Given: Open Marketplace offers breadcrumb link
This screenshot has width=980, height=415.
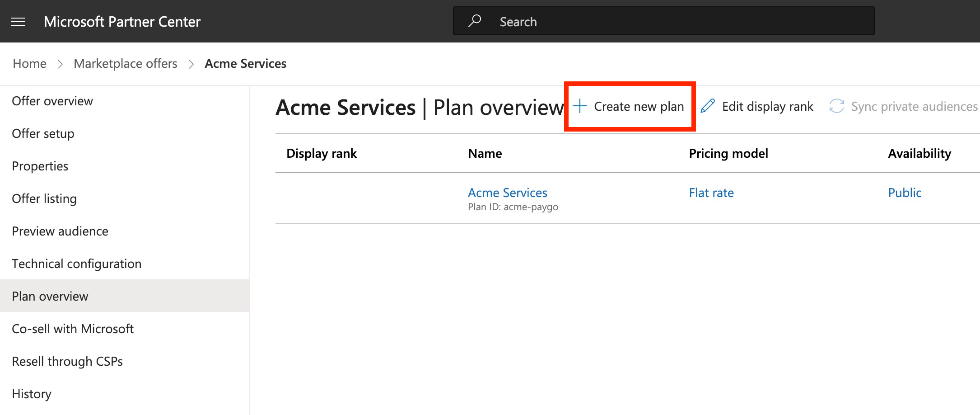Looking at the screenshot, I should [x=126, y=64].
